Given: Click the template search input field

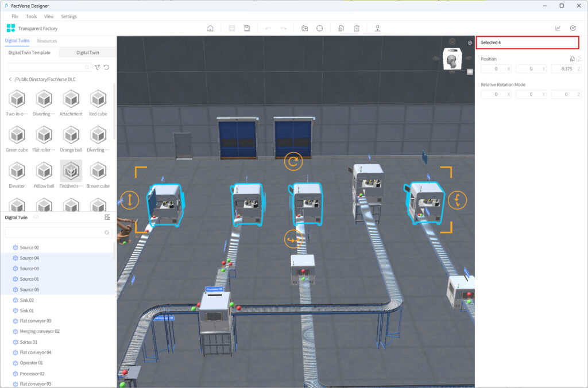Looking at the screenshot, I should pyautogui.click(x=49, y=67).
